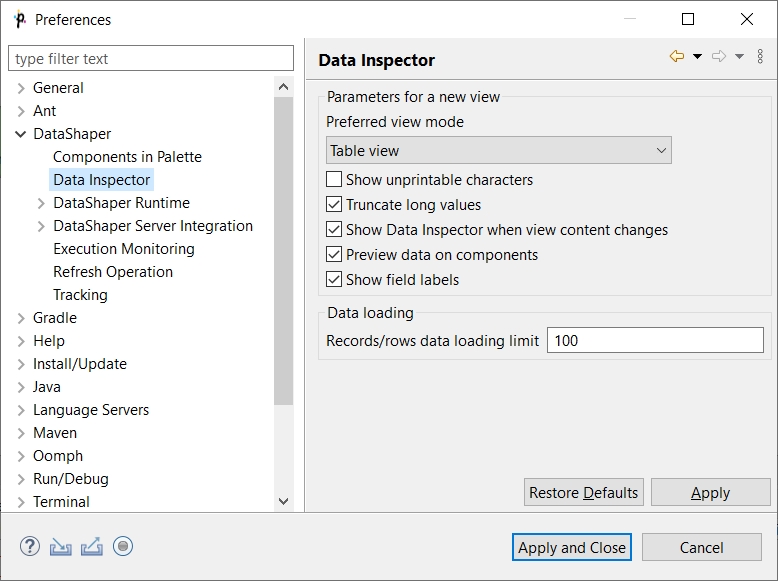Expand the Java preferences node
778x581 pixels.
(x=21, y=387)
